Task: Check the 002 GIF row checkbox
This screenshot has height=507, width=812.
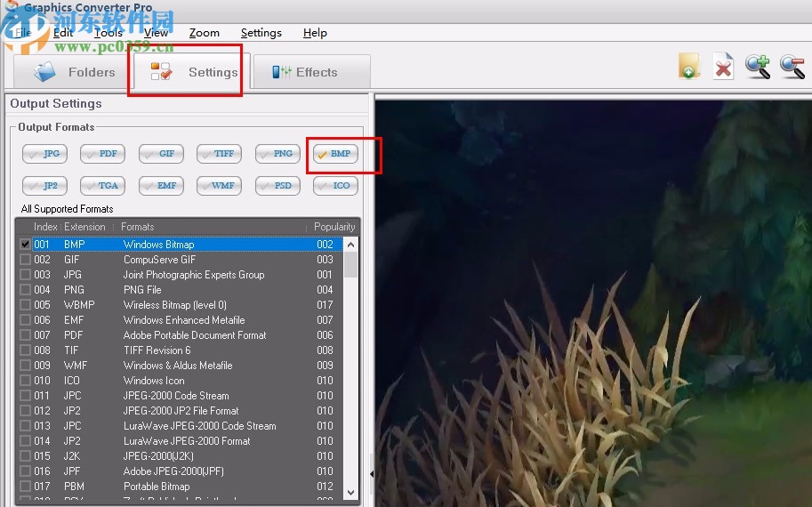Action: coord(25,259)
